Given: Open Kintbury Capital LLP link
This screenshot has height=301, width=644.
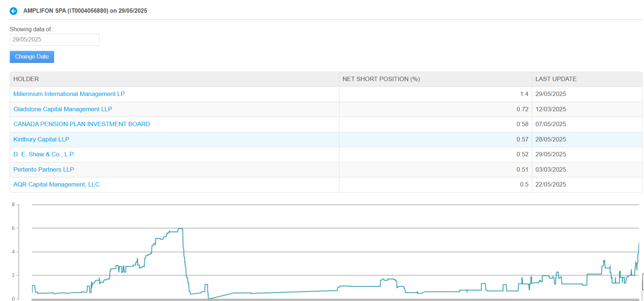Looking at the screenshot, I should [x=41, y=139].
